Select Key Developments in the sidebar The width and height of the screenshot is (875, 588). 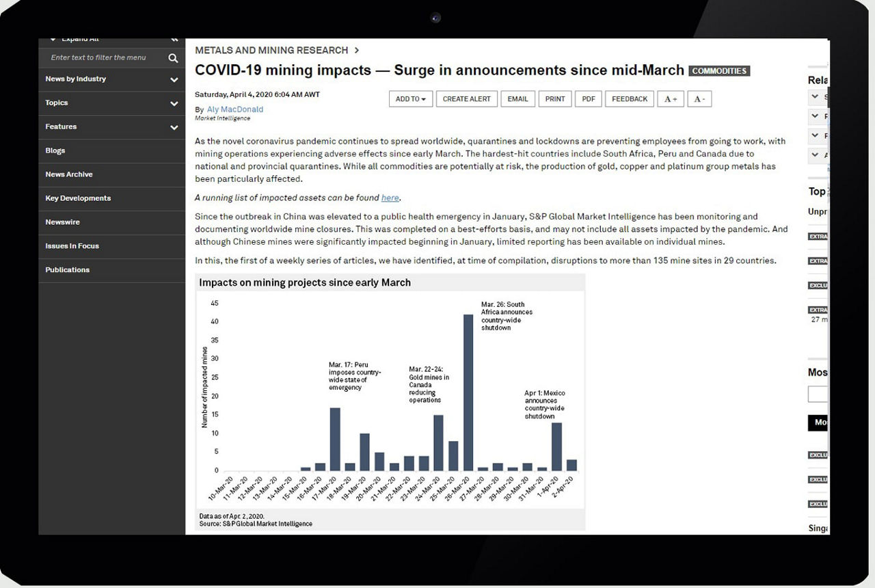click(78, 198)
